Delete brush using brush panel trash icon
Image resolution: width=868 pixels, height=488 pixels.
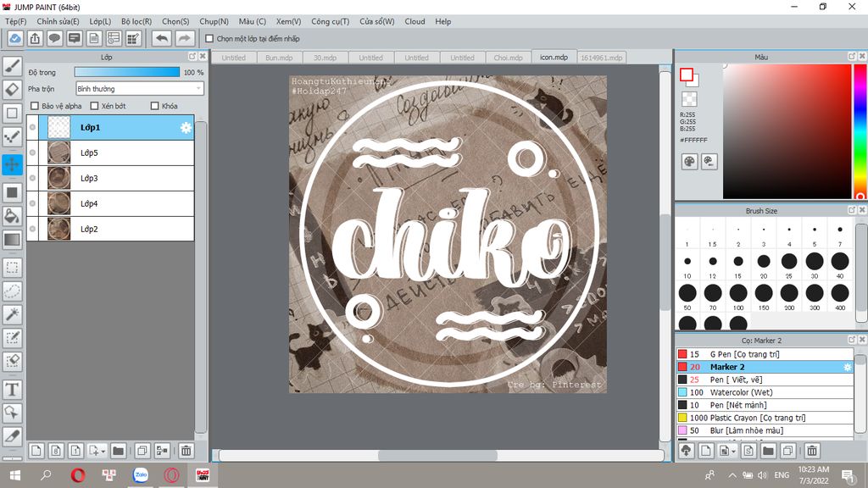coord(812,451)
